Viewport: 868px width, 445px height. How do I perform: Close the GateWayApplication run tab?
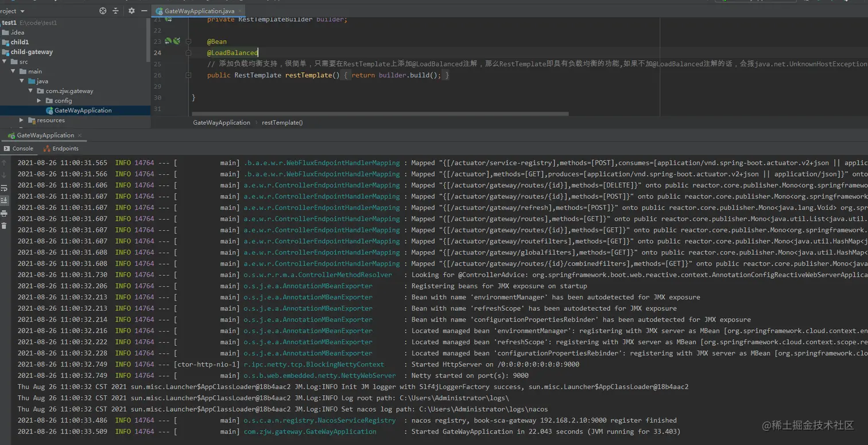pos(80,135)
